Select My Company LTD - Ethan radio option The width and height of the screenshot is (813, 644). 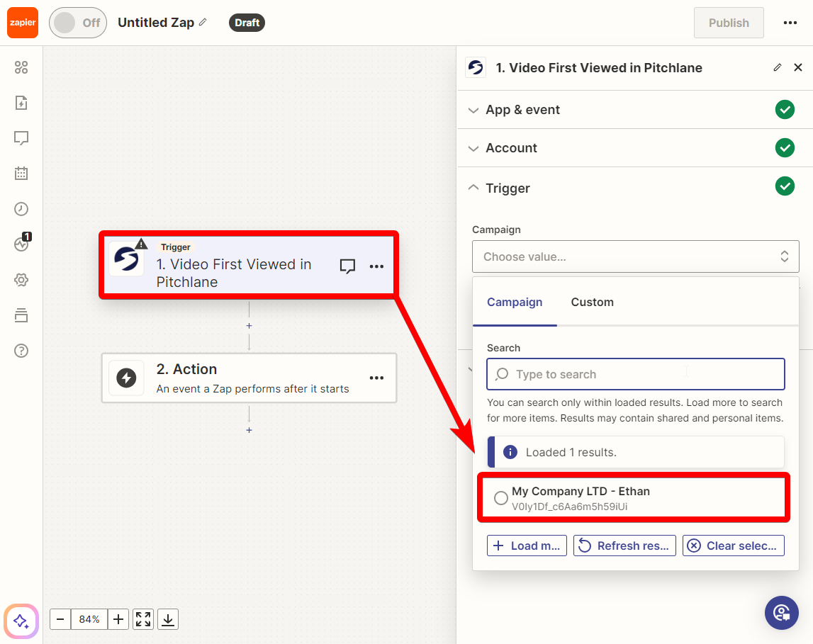501,498
